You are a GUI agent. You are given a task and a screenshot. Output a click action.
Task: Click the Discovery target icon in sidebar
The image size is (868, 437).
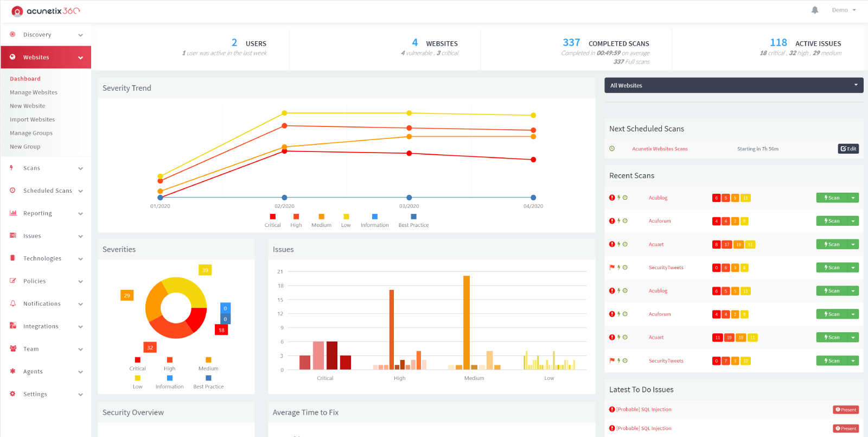point(12,34)
